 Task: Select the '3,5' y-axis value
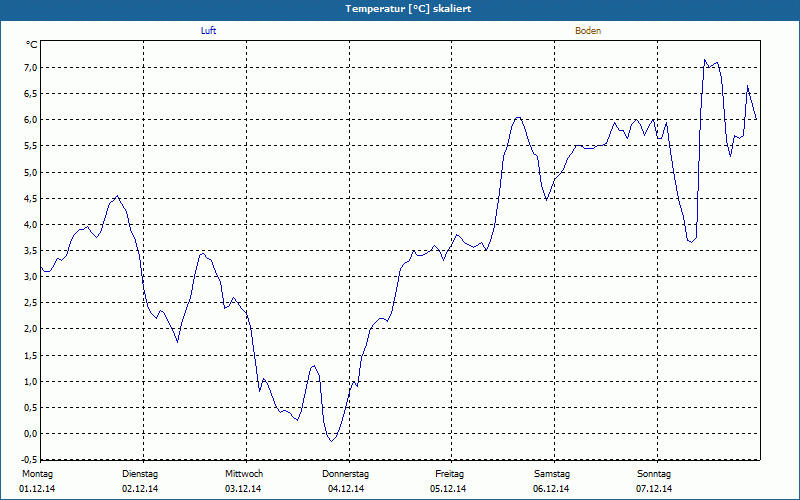point(31,250)
